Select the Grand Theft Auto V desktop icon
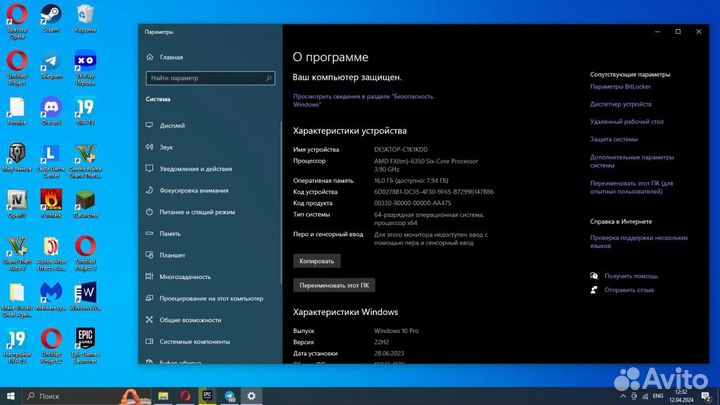The width and height of the screenshot is (720, 405). [17, 253]
